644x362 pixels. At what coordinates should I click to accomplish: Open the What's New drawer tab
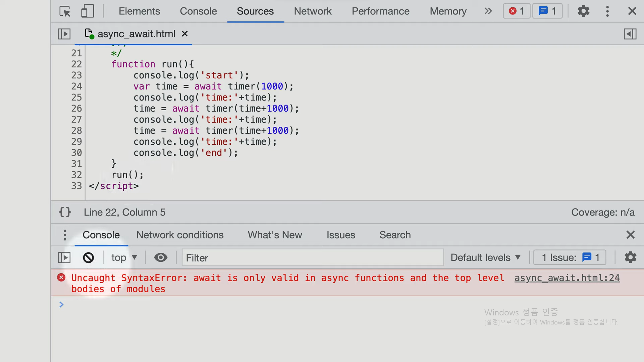click(275, 235)
